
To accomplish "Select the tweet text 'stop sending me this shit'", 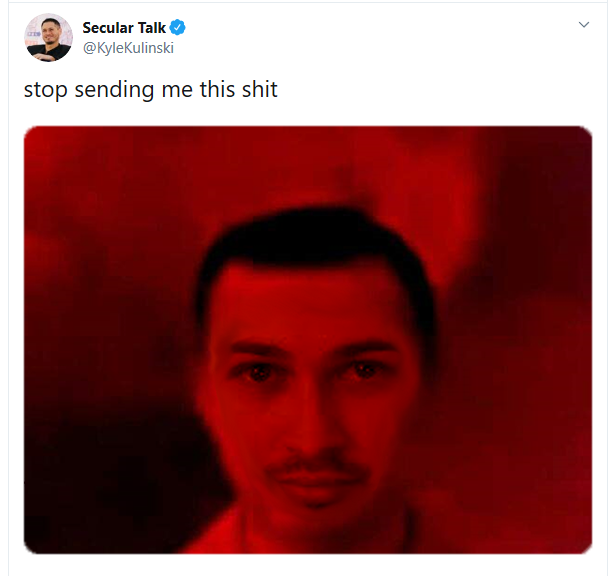I will coord(151,90).
